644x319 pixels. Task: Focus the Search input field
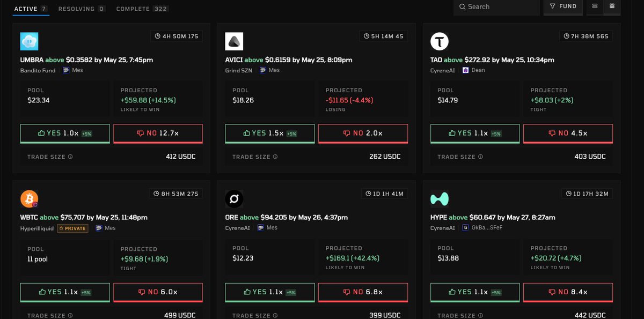pos(496,6)
